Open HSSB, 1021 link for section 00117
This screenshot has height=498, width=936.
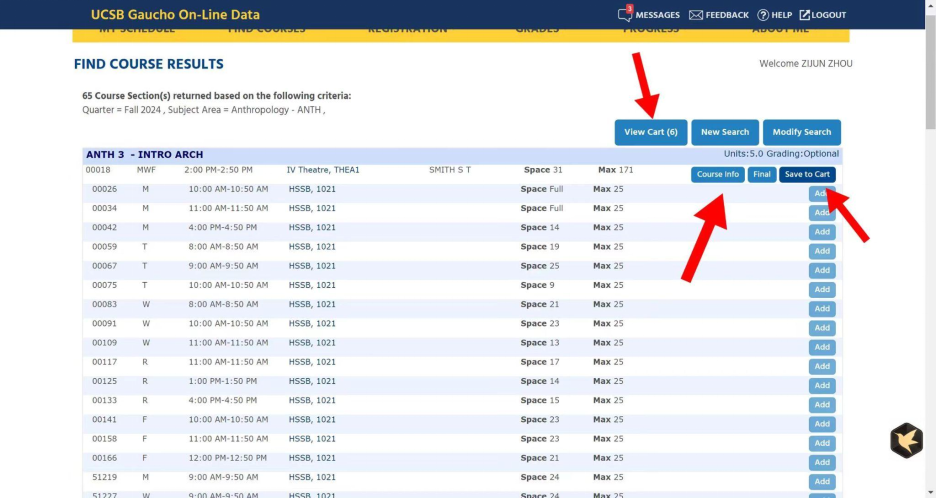coord(312,362)
